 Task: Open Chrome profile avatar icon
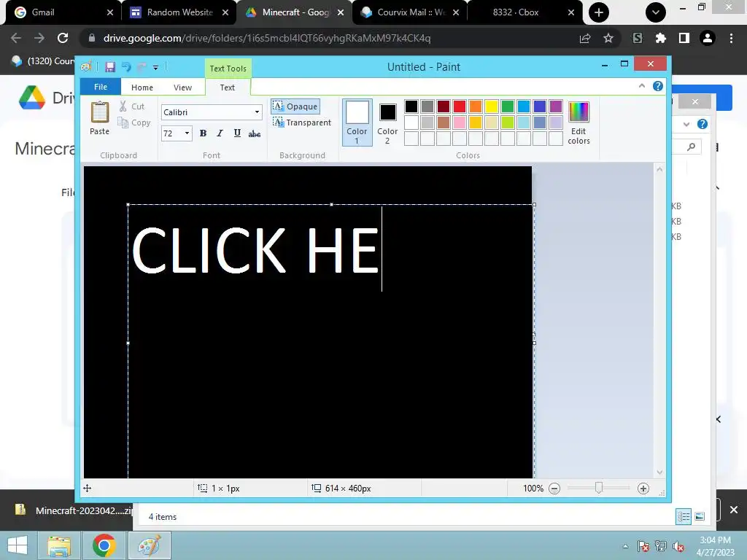[708, 38]
